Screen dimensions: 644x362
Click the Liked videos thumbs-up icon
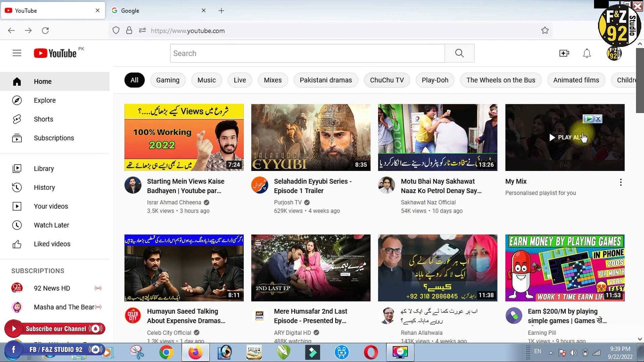point(17,244)
